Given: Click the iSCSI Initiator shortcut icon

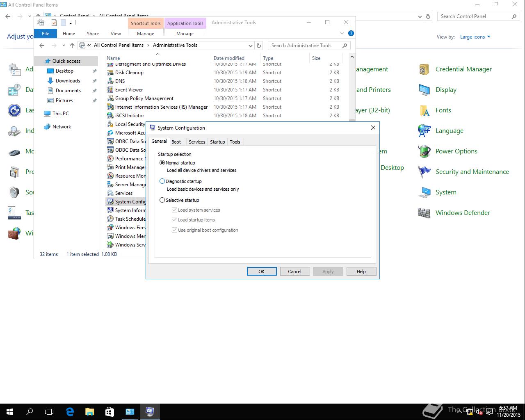Looking at the screenshot, I should click(x=110, y=116).
